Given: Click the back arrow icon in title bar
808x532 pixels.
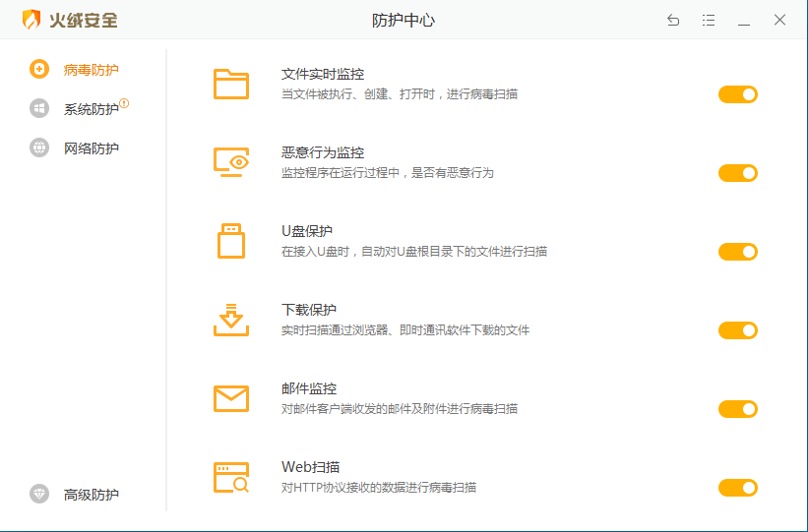Looking at the screenshot, I should [673, 20].
